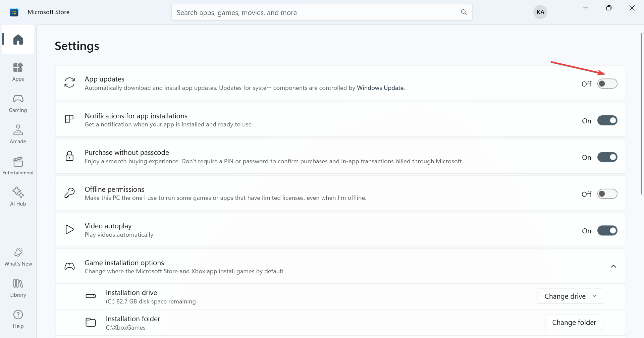This screenshot has height=338, width=644.
Task: Enable the App updates toggle
Action: (x=607, y=84)
